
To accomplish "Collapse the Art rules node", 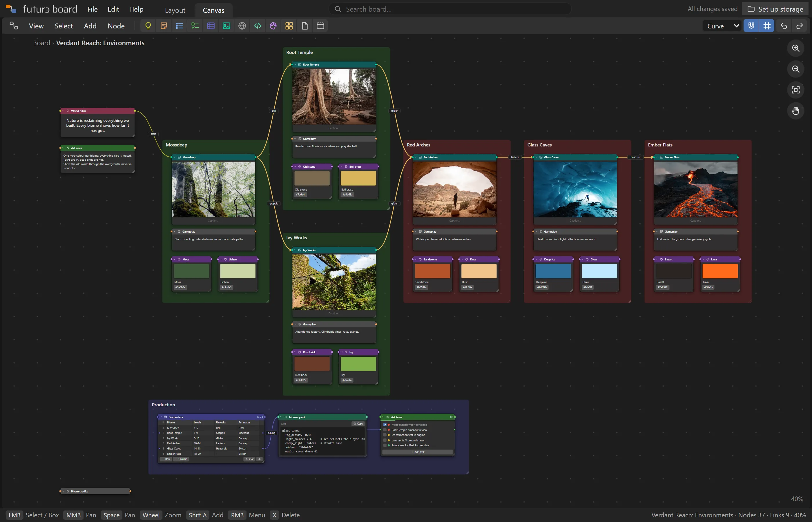I will [x=64, y=148].
